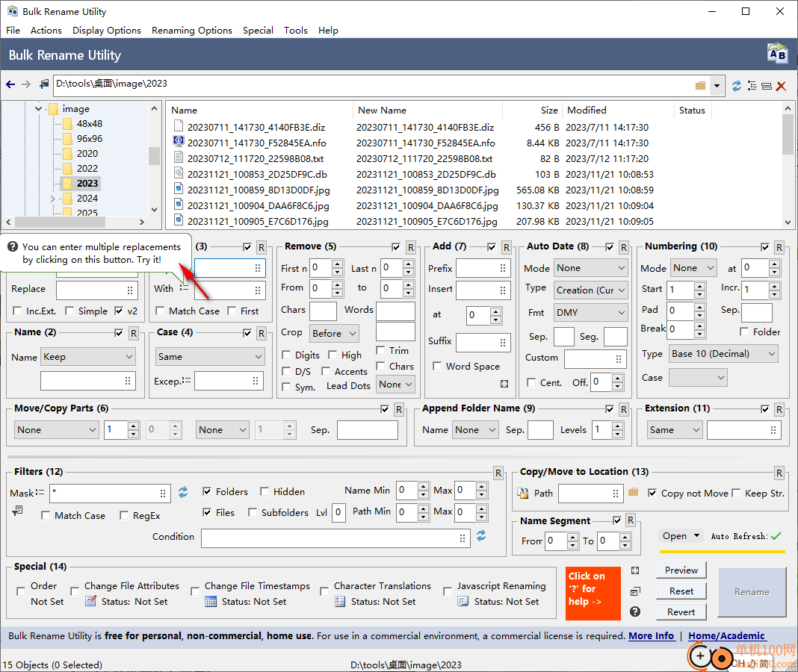
Task: Go forward with the grey right arrow
Action: 26,84
